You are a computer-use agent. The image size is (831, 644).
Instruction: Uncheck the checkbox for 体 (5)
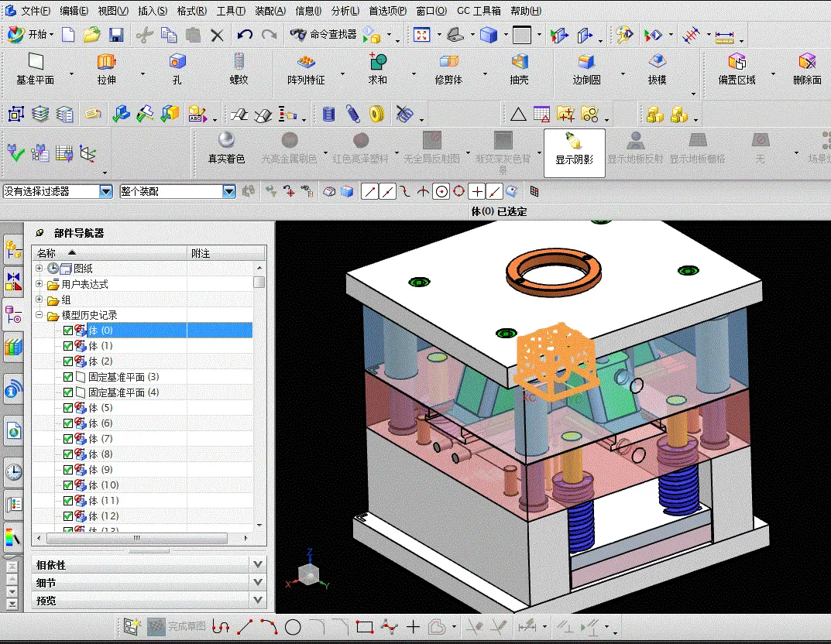coord(68,408)
